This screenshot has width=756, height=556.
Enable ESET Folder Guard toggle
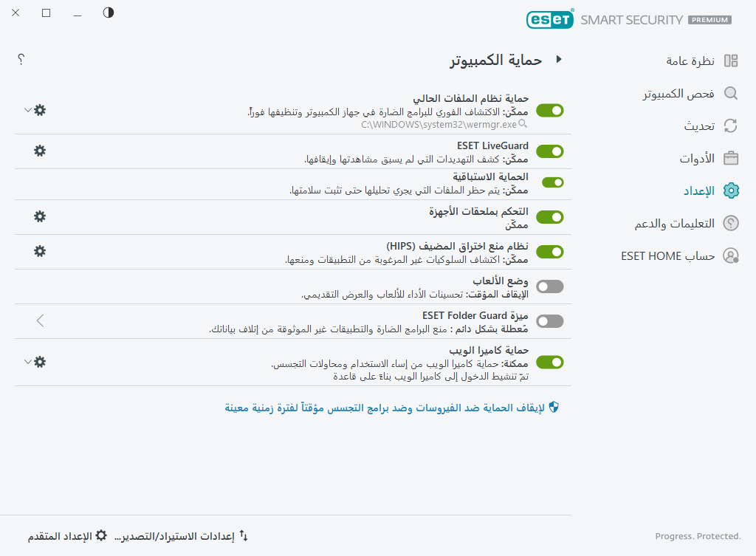tap(549, 321)
